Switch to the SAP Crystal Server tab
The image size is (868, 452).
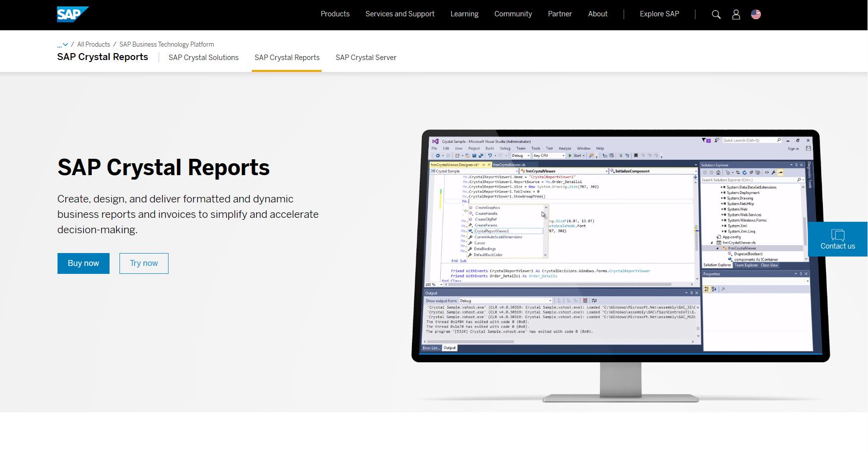[365, 57]
